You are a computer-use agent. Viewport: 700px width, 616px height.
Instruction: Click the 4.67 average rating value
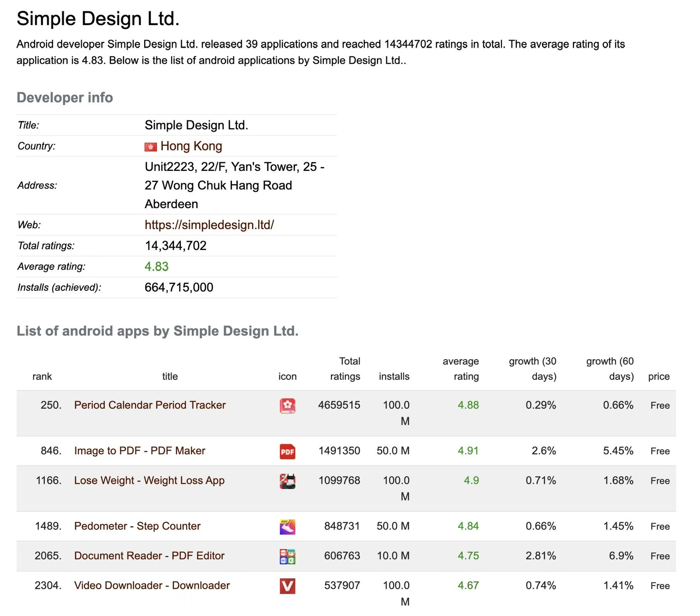468,585
